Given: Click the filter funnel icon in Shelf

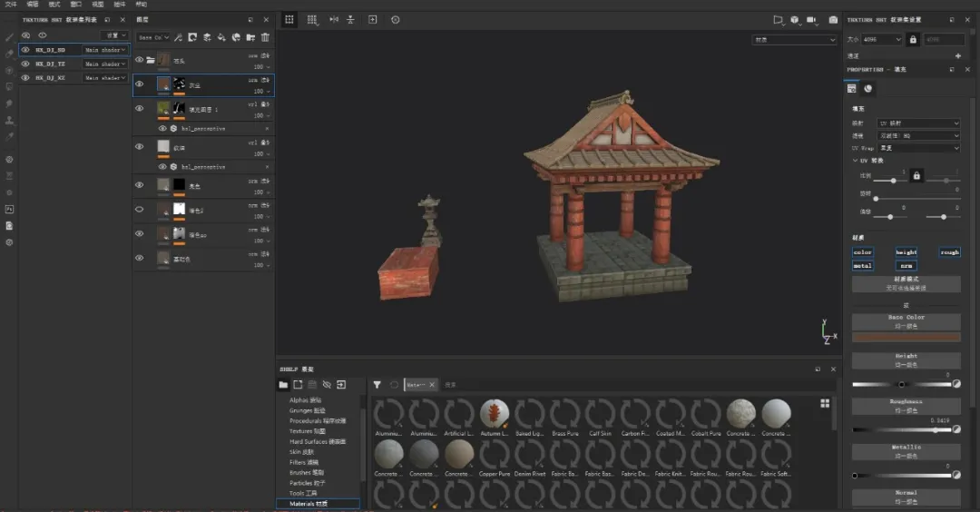Looking at the screenshot, I should [377, 385].
